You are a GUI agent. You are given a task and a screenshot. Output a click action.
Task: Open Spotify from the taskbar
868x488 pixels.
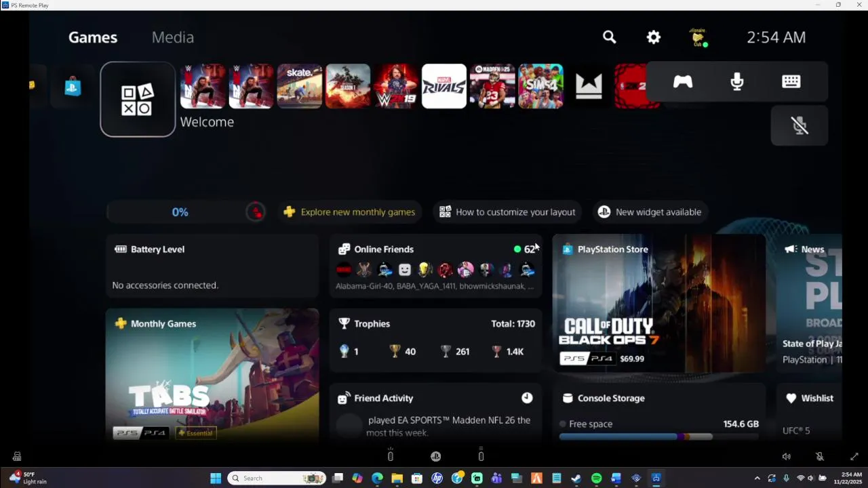point(596,479)
